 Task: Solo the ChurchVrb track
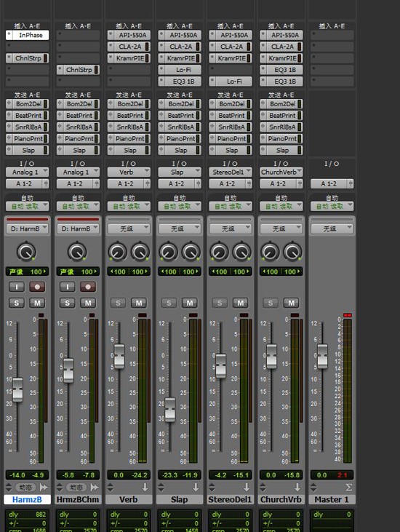[271, 303]
